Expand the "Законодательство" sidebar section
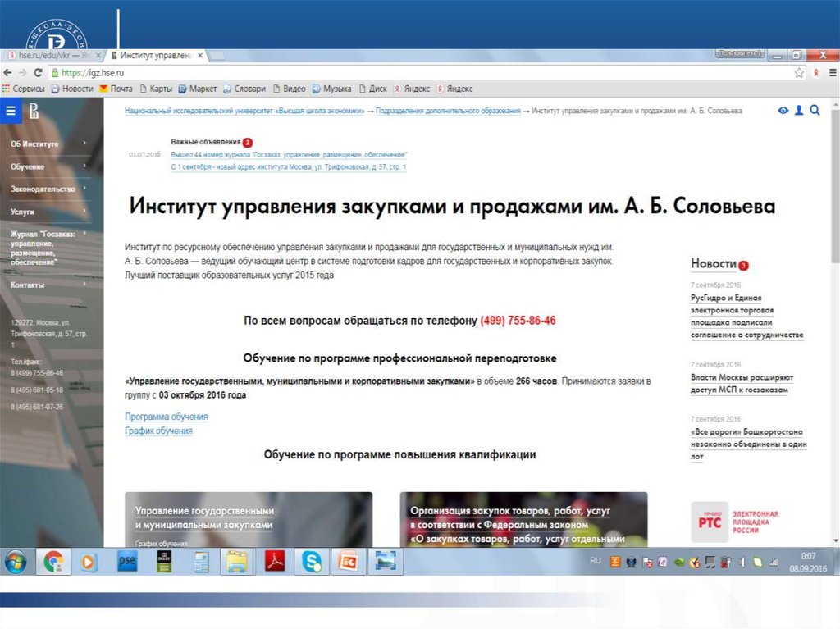This screenshot has width=840, height=629. coord(49,189)
